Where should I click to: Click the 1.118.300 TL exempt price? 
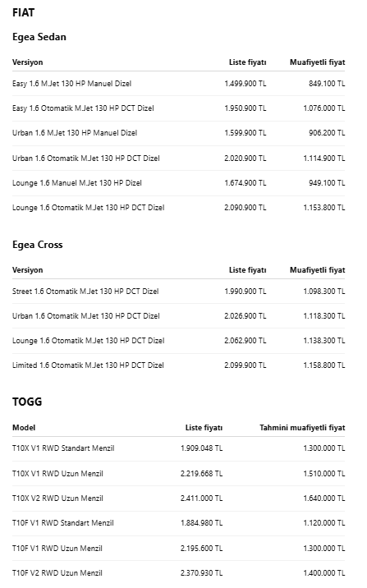click(323, 315)
